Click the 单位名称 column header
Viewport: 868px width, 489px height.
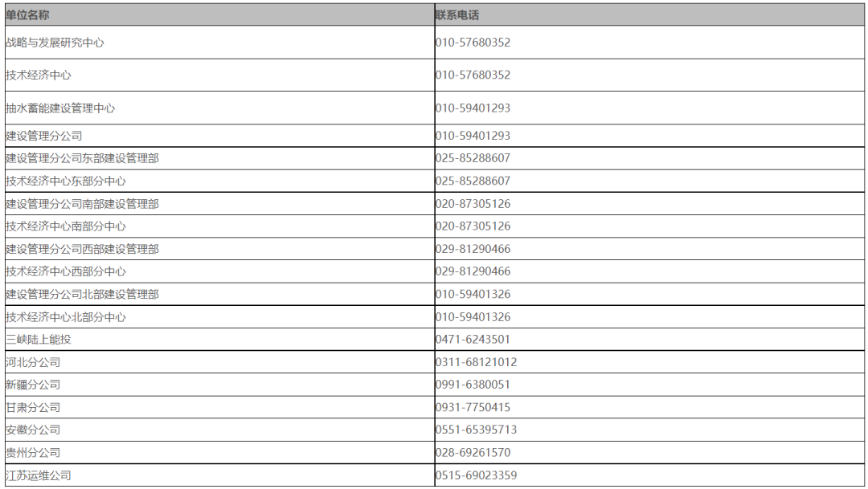(x=219, y=15)
